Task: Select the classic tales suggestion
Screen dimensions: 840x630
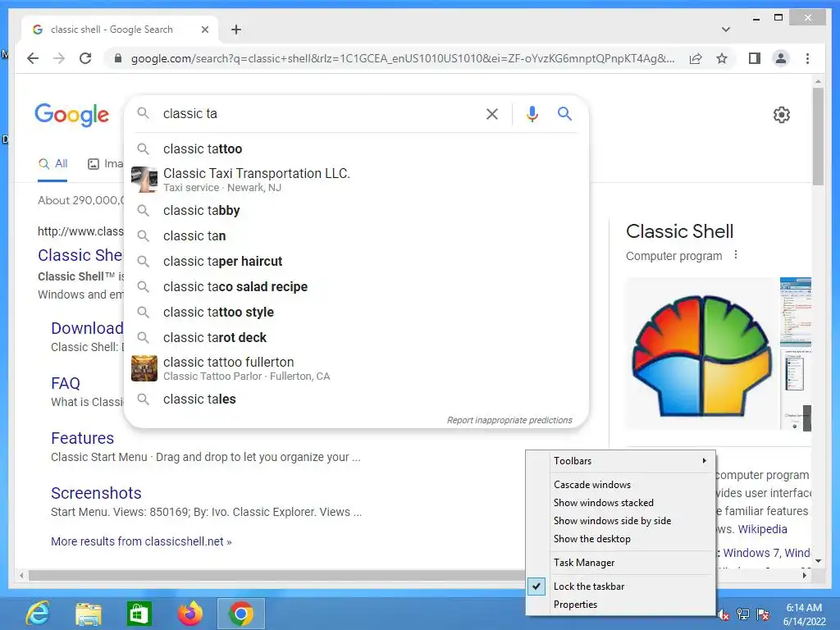Action: 356,399
